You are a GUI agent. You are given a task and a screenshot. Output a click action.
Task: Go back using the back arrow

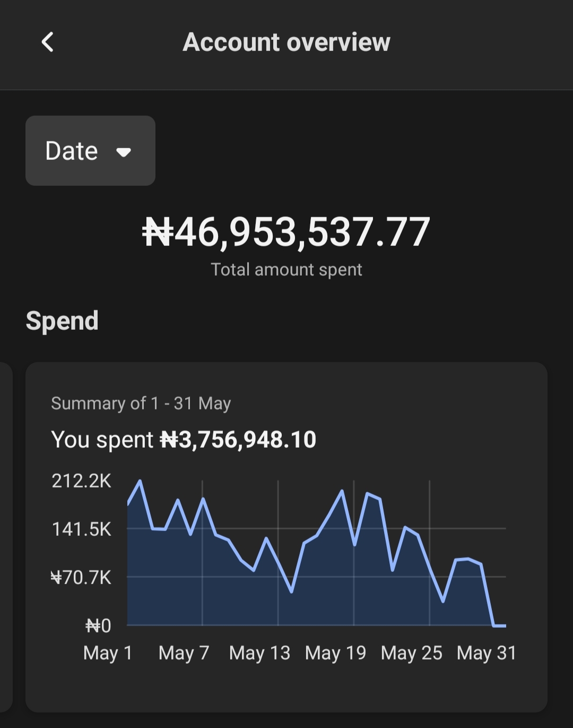point(48,42)
